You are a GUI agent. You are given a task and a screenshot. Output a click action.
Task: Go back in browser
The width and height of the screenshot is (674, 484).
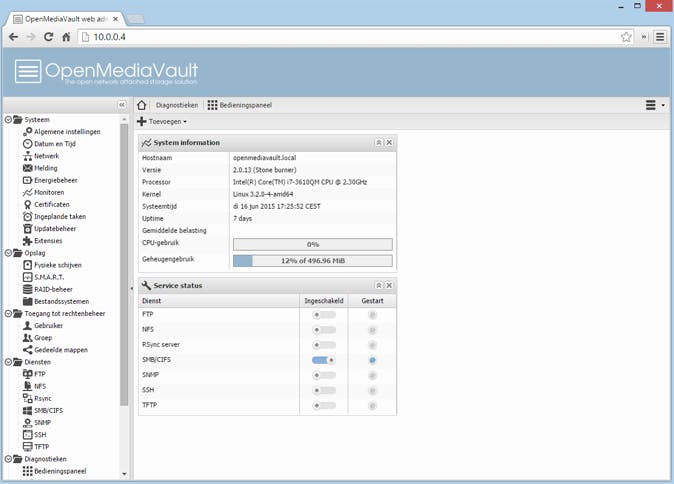coord(13,37)
